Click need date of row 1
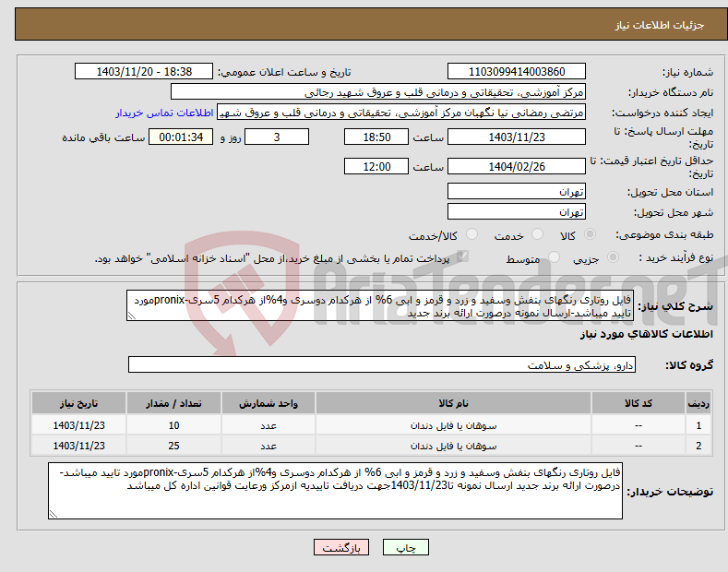Screen dimensions: 728x572 78,425
